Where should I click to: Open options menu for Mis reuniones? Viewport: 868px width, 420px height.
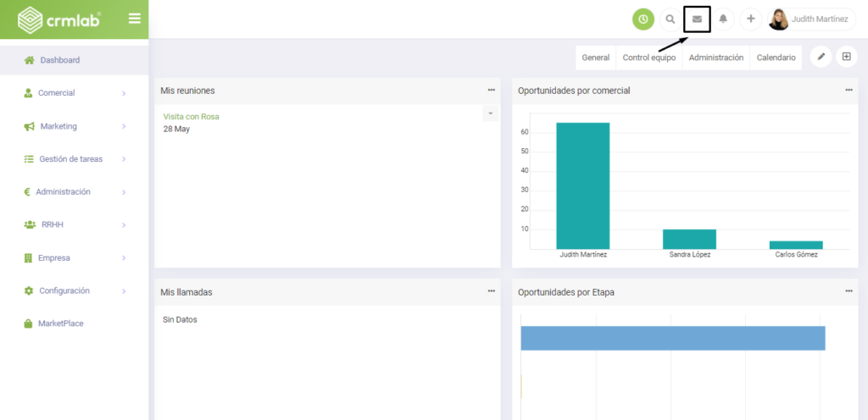pos(491,90)
